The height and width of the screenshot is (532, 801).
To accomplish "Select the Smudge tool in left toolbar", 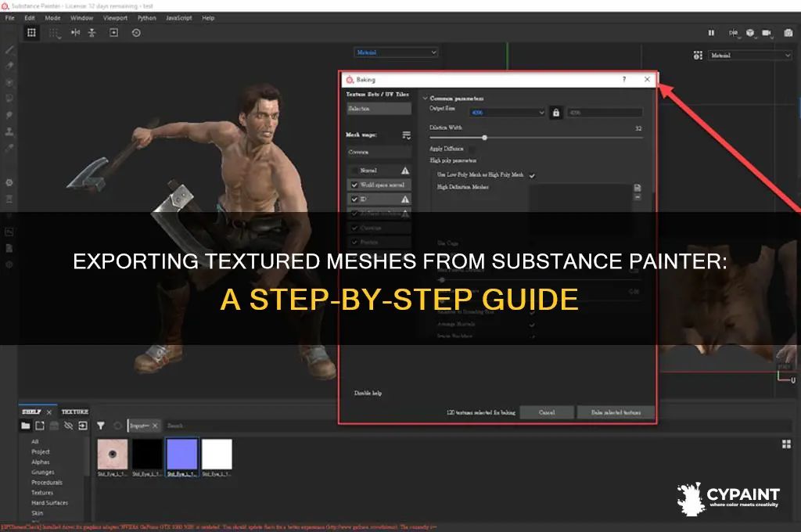I will click(x=9, y=115).
